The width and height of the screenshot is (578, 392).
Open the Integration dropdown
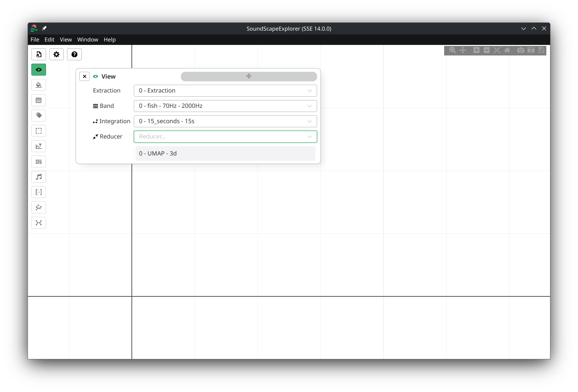click(225, 121)
